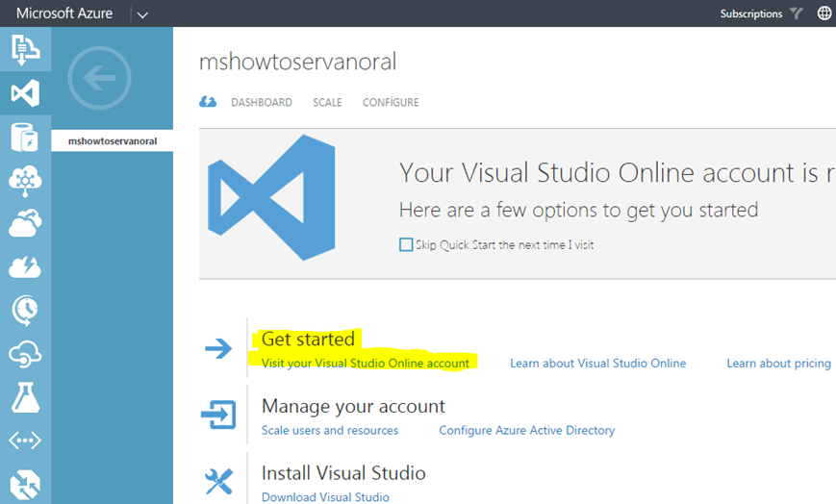Open the storage cylinder sidebar icon
The width and height of the screenshot is (836, 504).
point(25,137)
